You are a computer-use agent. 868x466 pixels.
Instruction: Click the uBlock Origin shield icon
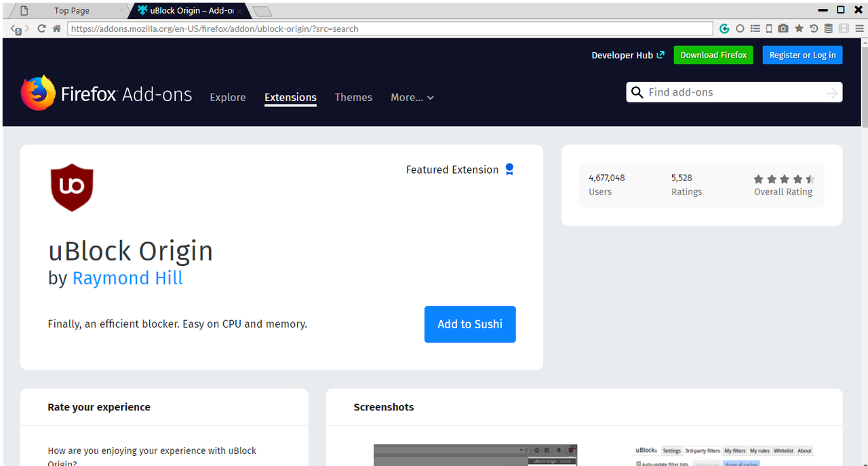coord(72,187)
